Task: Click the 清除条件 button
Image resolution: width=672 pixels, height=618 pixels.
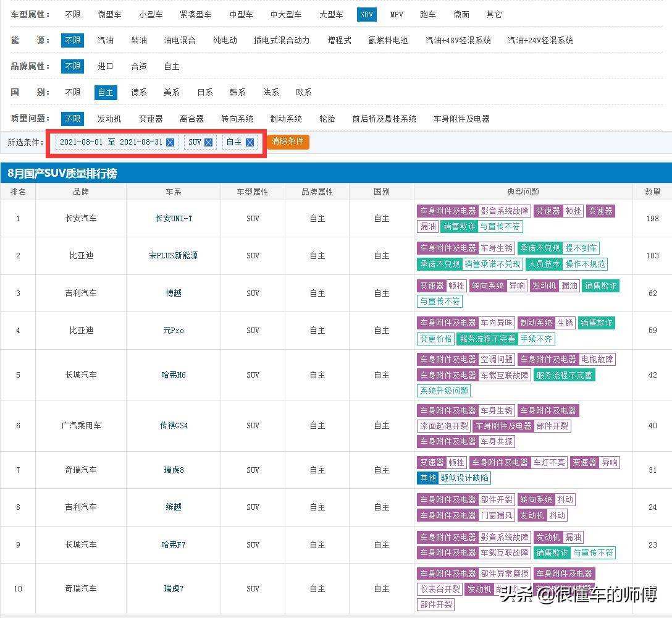Action: tap(288, 142)
